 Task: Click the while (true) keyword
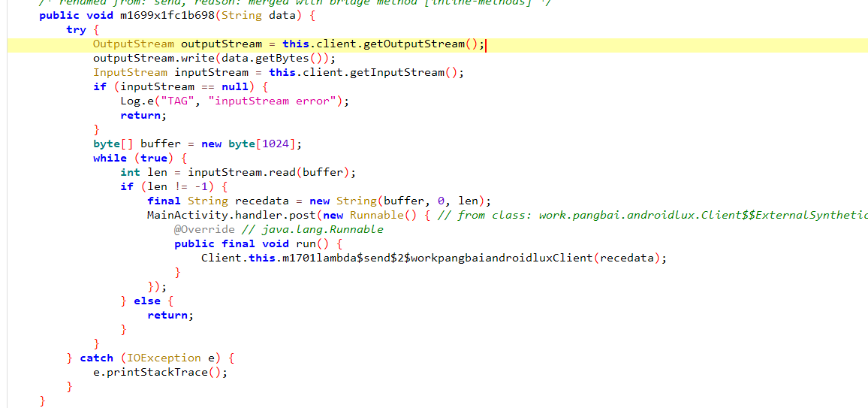(x=110, y=158)
